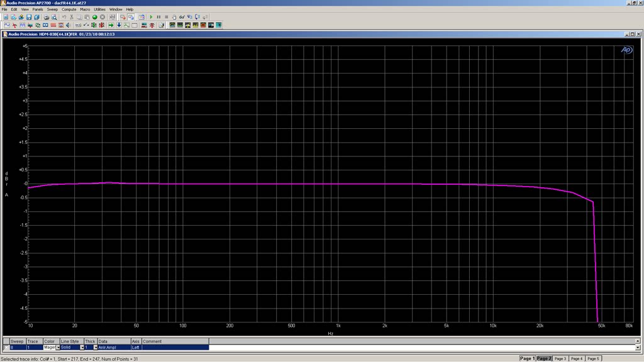Click the 'Anlr.Ampl' data cell
644x362 pixels.
pos(114,347)
